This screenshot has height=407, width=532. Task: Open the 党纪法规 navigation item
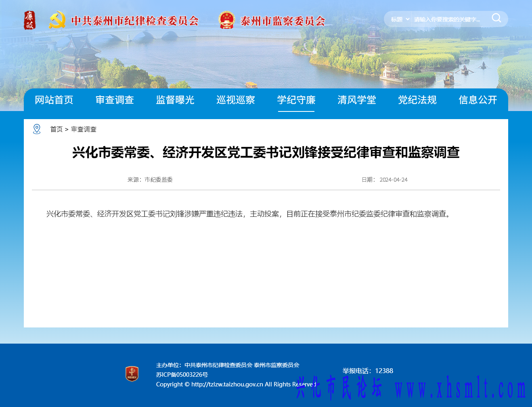tap(417, 100)
